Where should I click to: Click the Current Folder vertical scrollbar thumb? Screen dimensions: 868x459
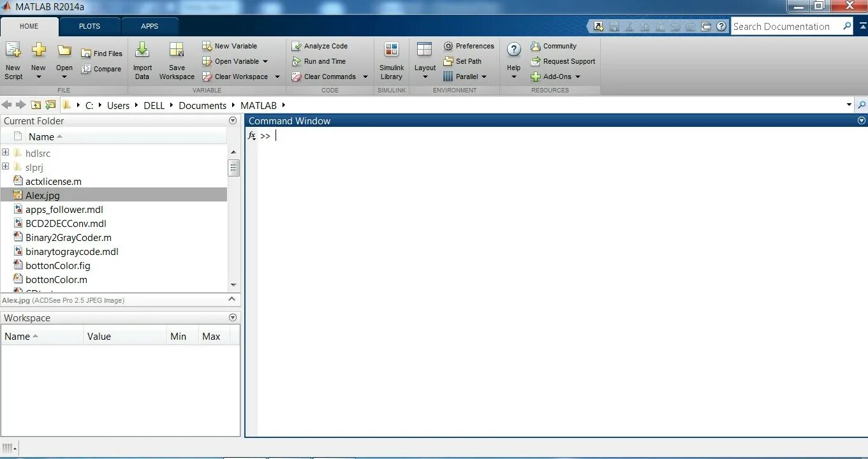click(x=233, y=168)
